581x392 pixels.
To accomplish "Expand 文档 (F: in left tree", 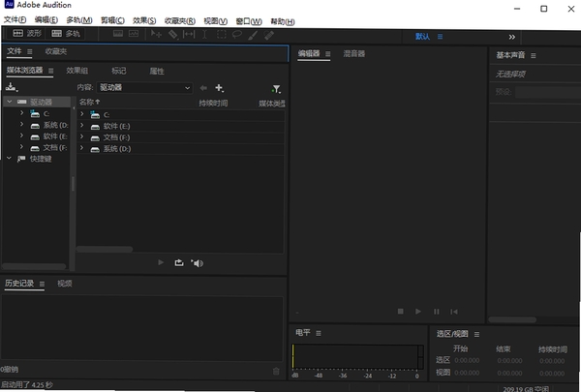I will pos(22,147).
